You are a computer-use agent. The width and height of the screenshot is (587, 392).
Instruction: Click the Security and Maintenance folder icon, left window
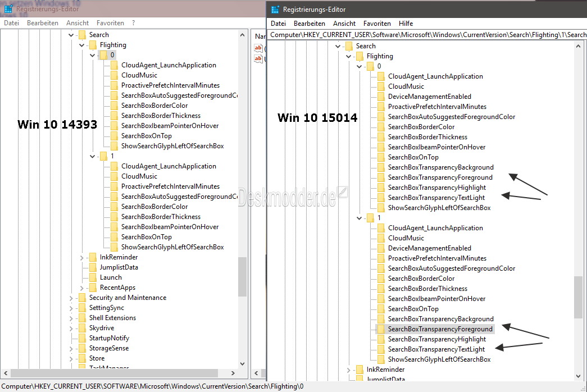pos(83,298)
